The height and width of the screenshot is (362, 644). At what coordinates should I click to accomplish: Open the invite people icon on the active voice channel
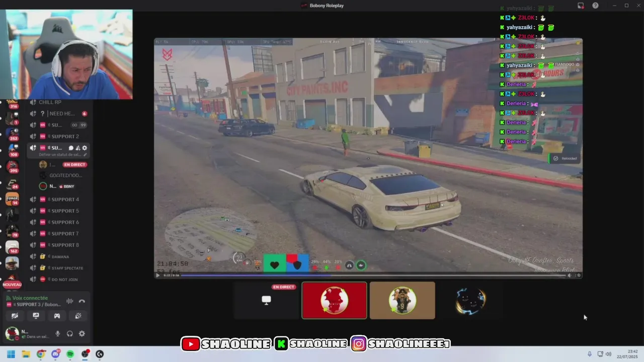[77, 148]
